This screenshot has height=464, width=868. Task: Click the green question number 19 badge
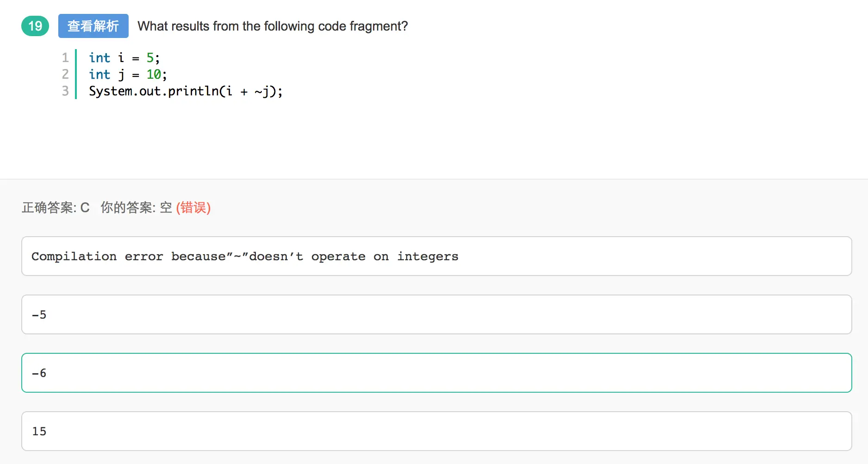pos(35,26)
